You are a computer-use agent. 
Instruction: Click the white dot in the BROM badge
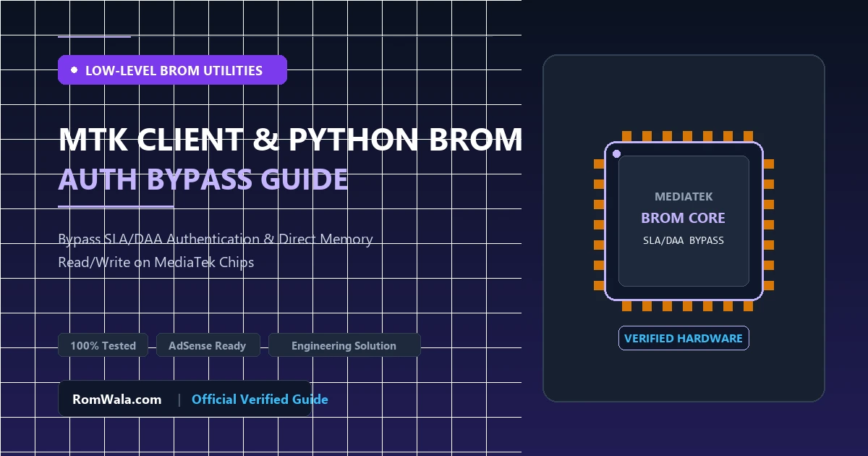pyautogui.click(x=74, y=70)
